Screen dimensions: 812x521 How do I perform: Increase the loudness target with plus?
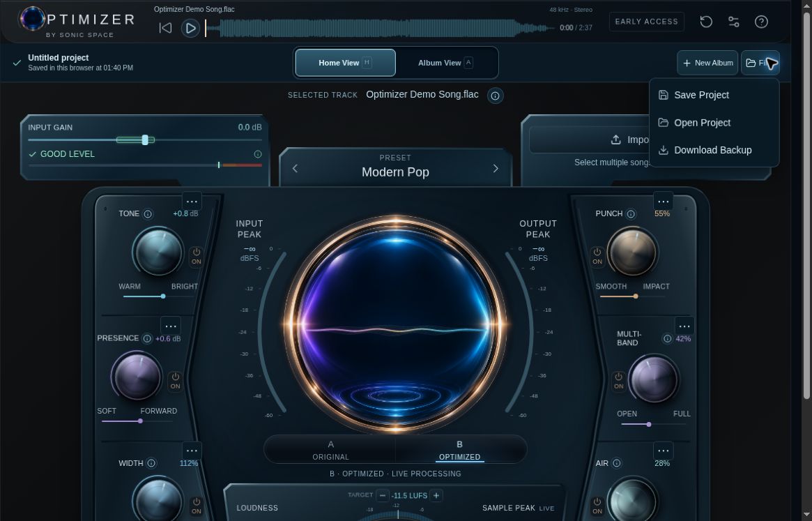436,496
